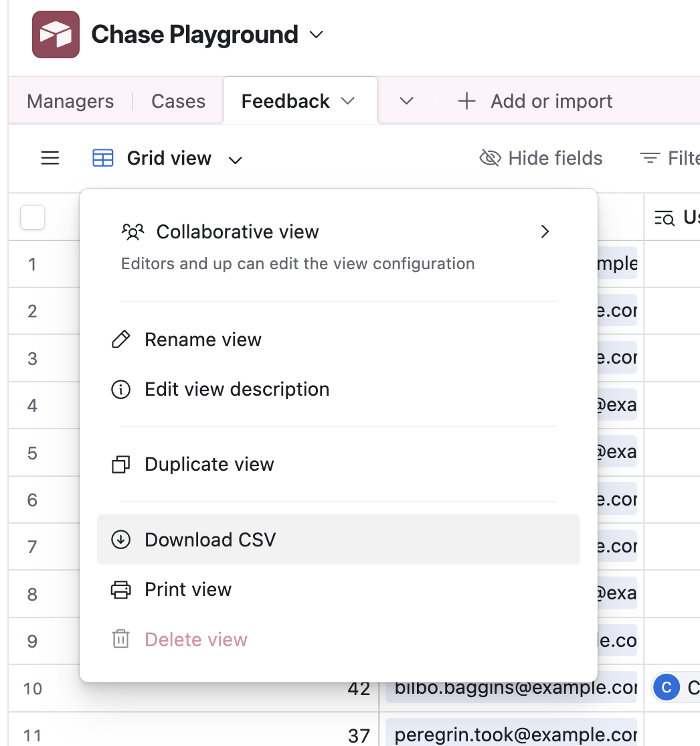The width and height of the screenshot is (700, 746).
Task: Switch to the Managers tab
Action: coord(70,101)
